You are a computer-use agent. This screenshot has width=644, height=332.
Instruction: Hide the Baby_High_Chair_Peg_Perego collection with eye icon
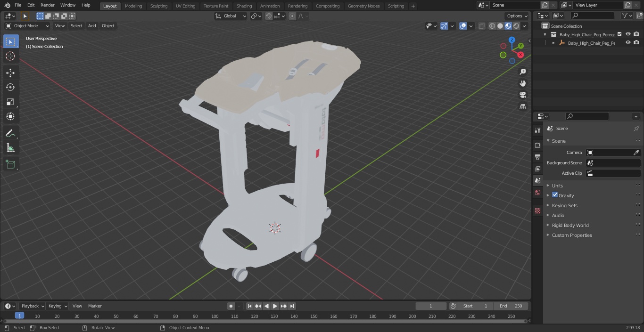(x=628, y=34)
